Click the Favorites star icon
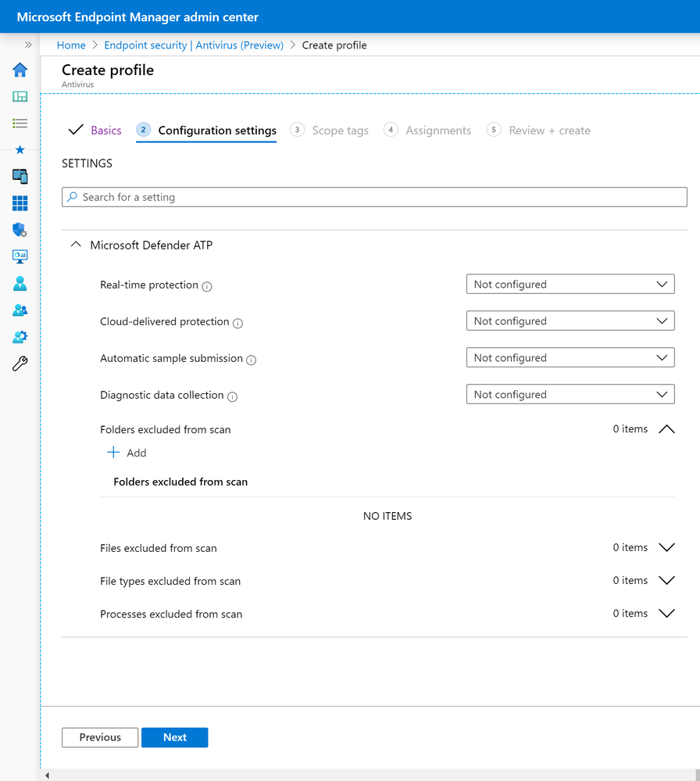This screenshot has height=781, width=700. click(20, 149)
